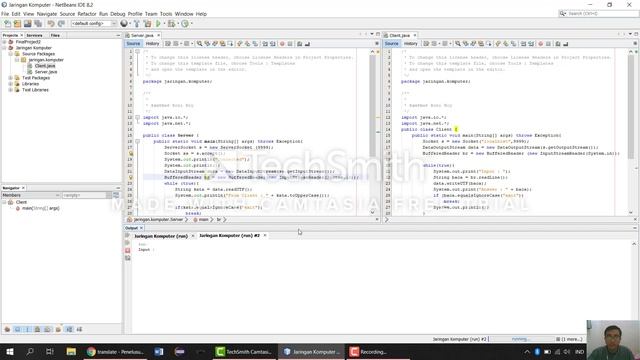
Task: Open the Debug Project dropdown arrow
Action: tap(178, 24)
